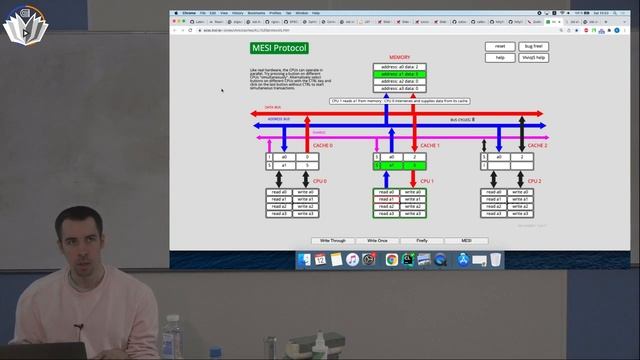This screenshot has height=360, width=640.
Task: Click CPU 1 read a1 button
Action: [386, 199]
